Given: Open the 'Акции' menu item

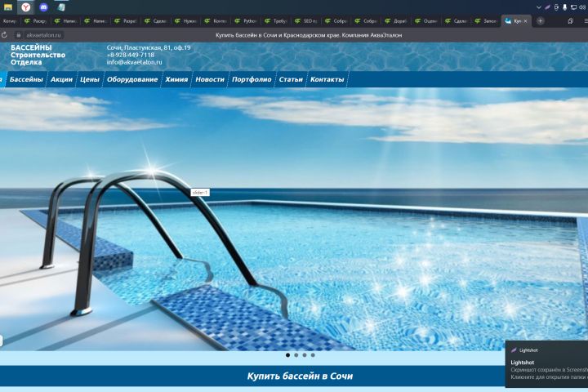Looking at the screenshot, I should pos(61,79).
